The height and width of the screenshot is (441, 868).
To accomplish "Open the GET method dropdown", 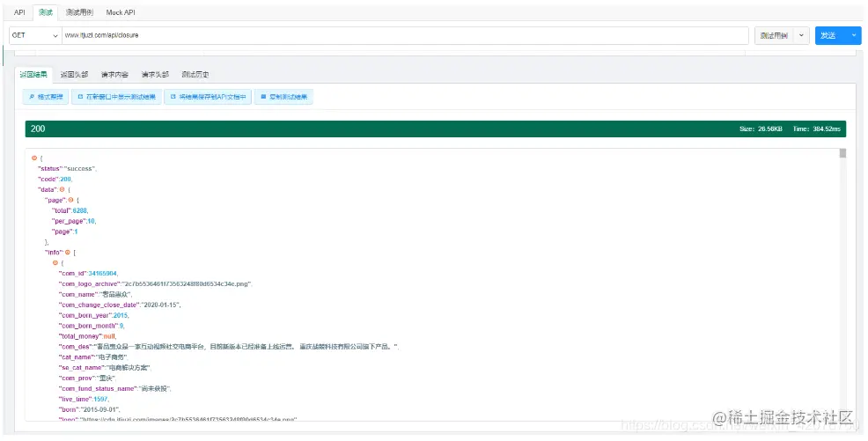I will tap(35, 35).
